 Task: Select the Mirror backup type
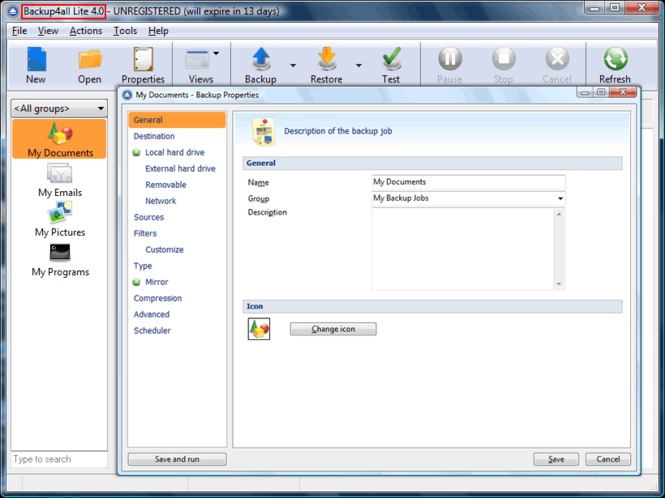[x=156, y=282]
